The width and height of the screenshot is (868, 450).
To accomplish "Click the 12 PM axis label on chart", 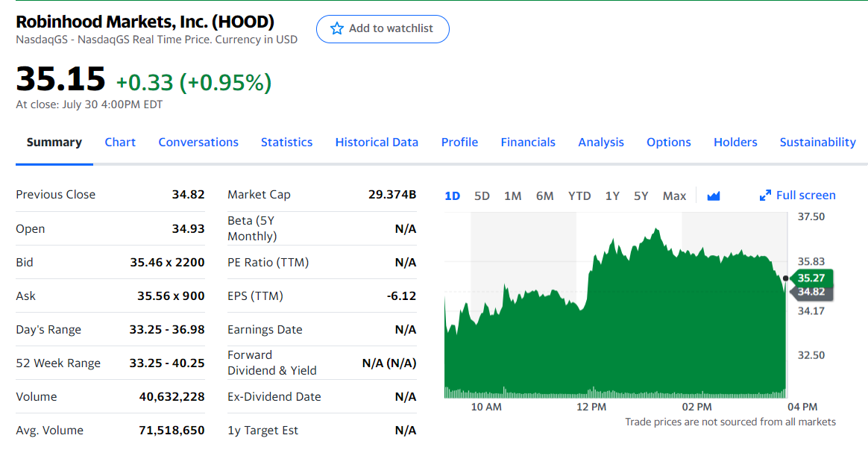I will [591, 407].
